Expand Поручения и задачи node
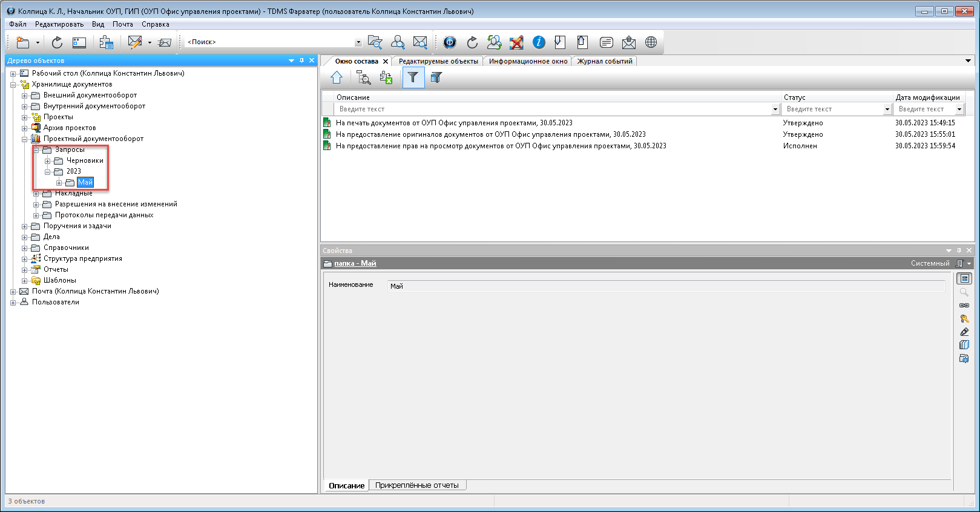 tap(24, 226)
